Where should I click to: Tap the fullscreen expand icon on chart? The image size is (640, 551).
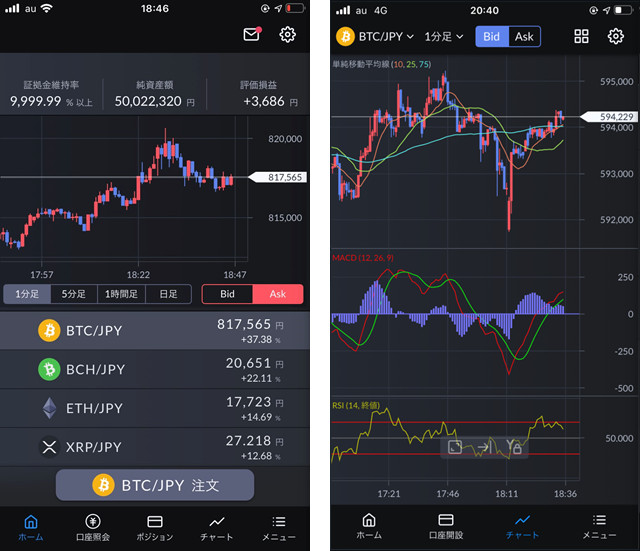click(454, 447)
